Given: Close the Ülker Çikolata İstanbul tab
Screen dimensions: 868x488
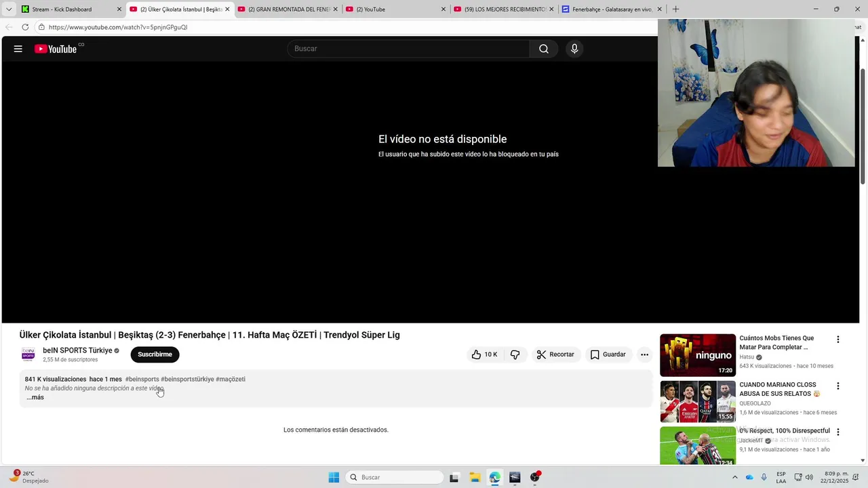Looking at the screenshot, I should coord(227,9).
